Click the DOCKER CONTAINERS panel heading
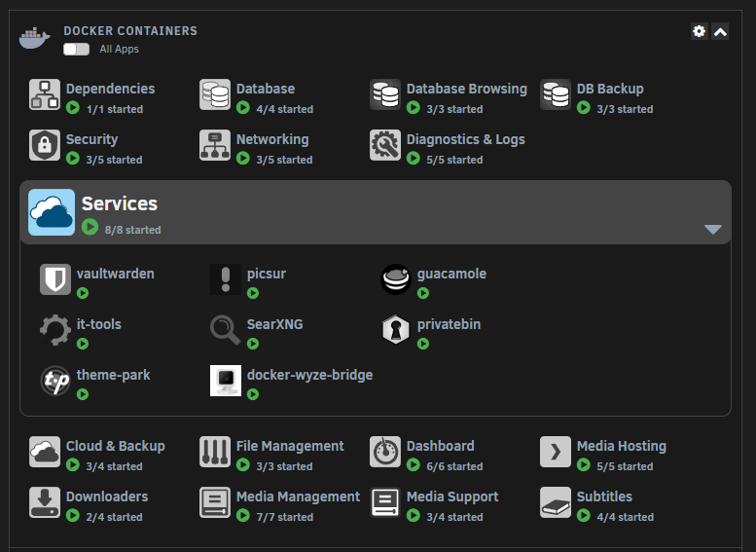 pos(130,31)
